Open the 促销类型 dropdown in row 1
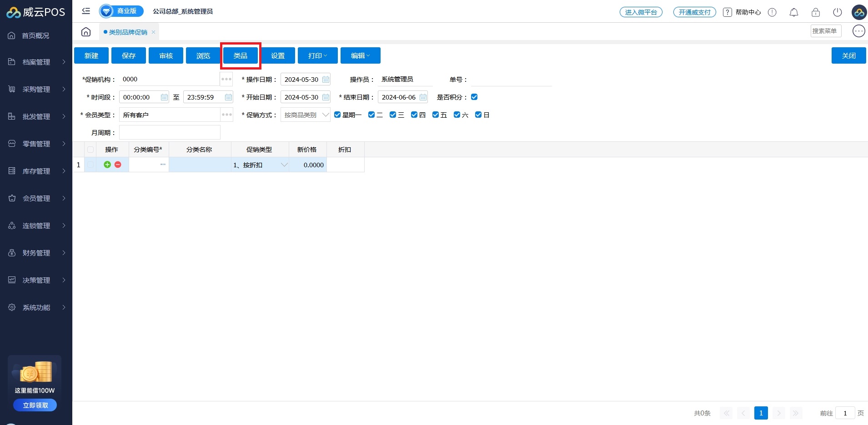The width and height of the screenshot is (868, 425). coord(284,165)
